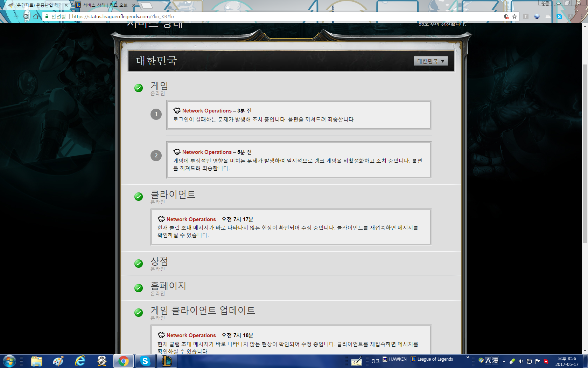Expand the taskbar links overflow chevron

tap(468, 358)
